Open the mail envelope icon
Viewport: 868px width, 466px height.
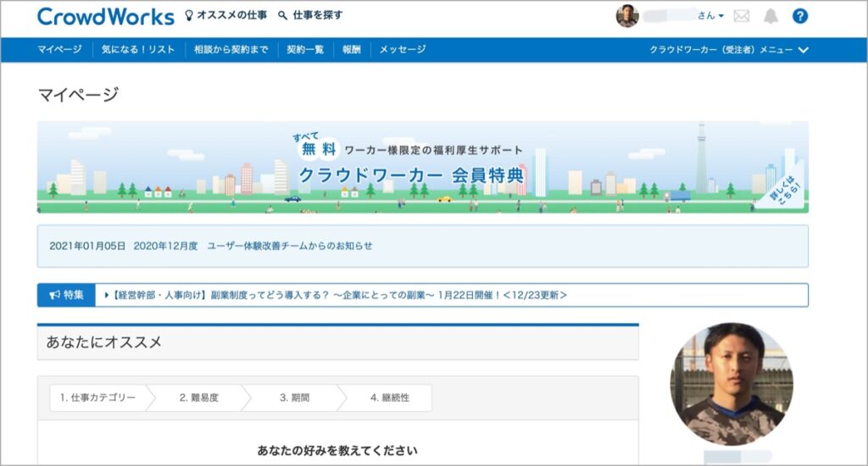click(x=741, y=16)
